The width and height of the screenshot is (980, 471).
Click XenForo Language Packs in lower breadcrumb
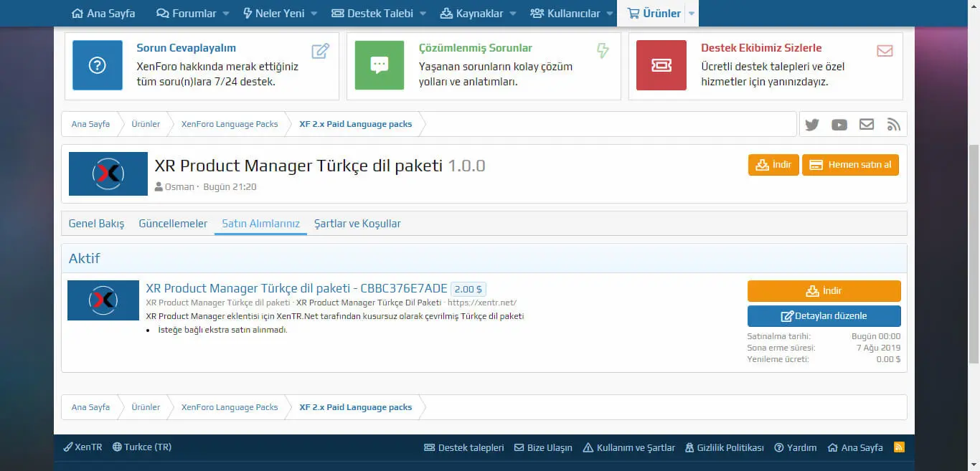230,407
